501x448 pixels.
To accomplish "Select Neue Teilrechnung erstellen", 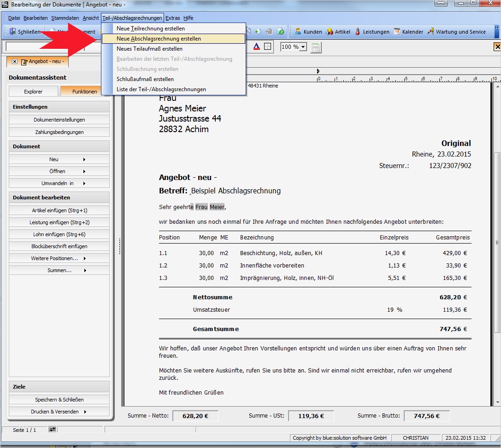I will [173, 29].
